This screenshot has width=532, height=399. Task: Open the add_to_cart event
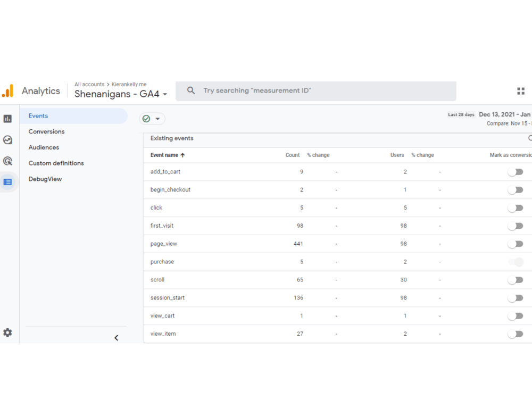(x=165, y=172)
